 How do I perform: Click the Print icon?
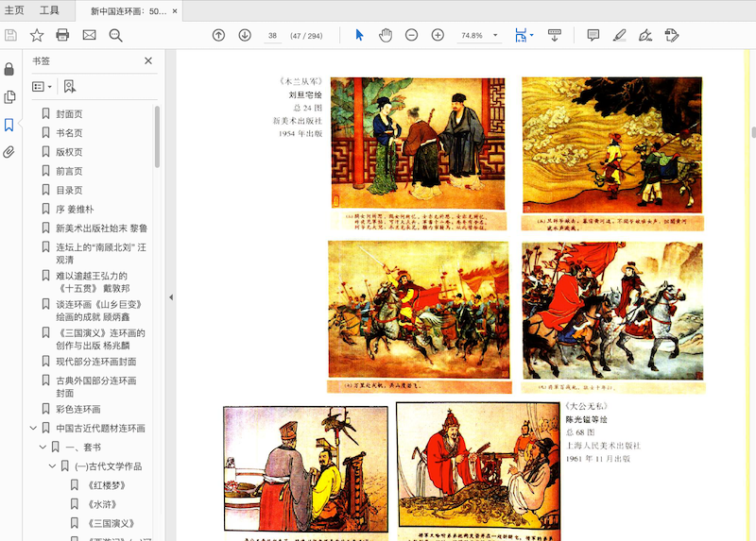click(62, 35)
